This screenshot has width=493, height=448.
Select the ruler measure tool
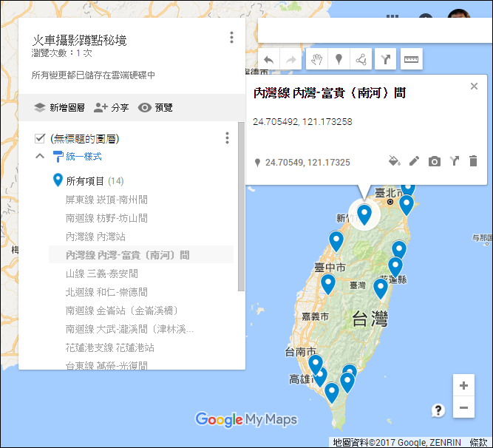[x=411, y=59]
